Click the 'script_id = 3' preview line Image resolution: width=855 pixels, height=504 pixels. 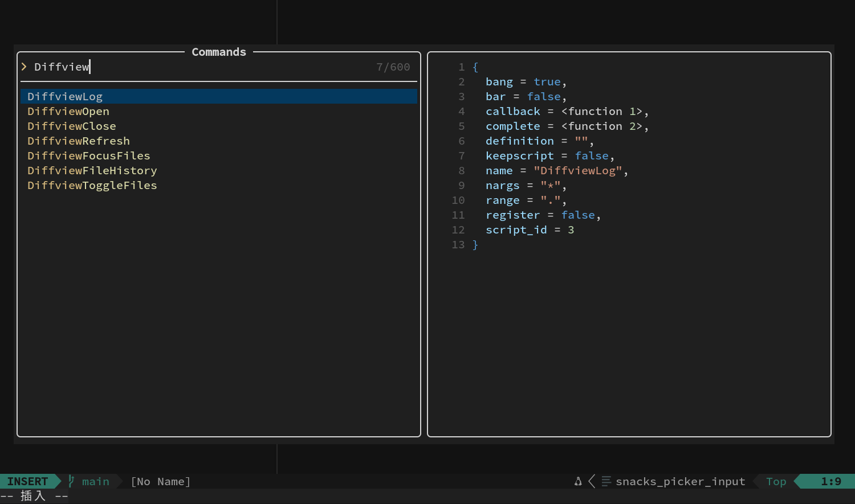coord(530,230)
